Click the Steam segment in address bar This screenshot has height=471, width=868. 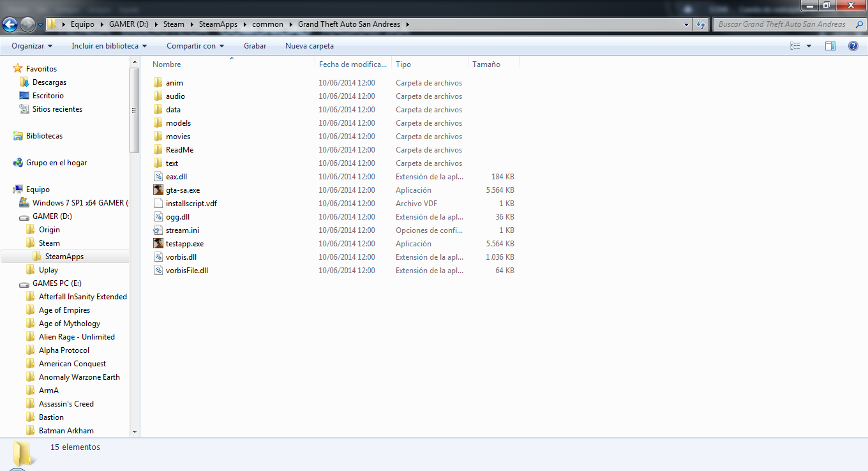174,24
